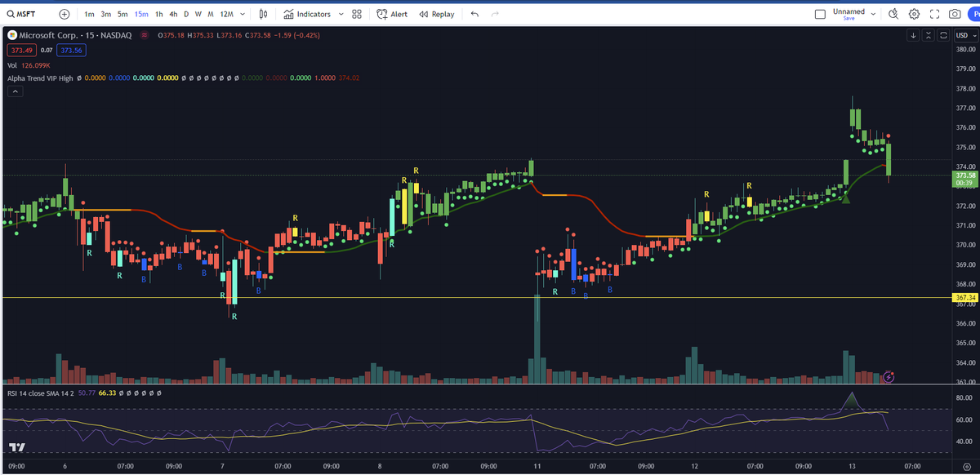Open the quick search icon
This screenshot has height=475, width=980.
[893, 14]
